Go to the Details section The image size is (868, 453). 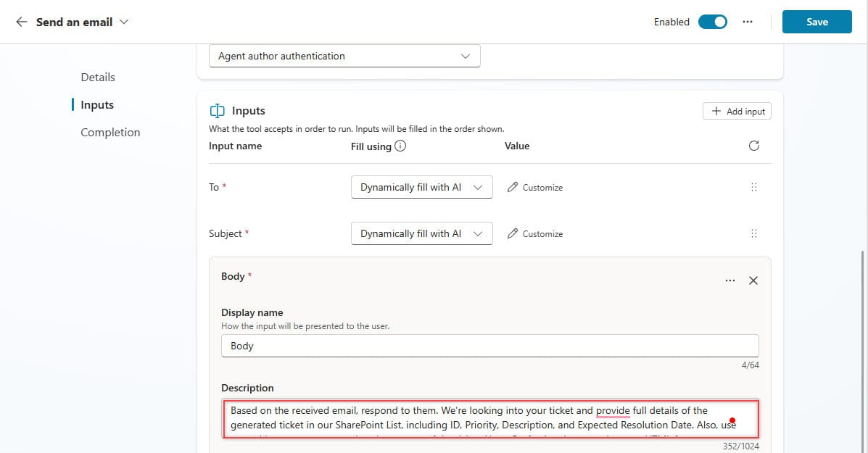[x=98, y=78]
